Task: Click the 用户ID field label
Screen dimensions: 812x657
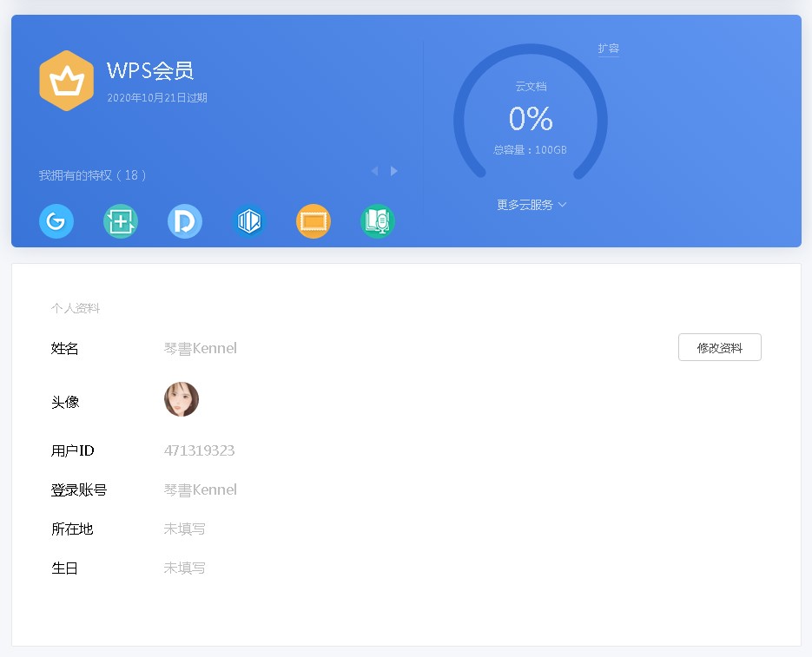Action: [72, 451]
